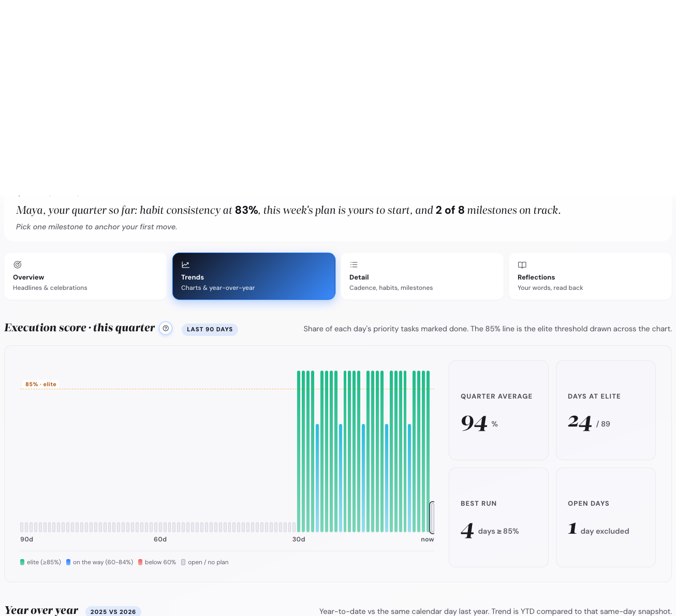Click the Reflections book icon

coord(522,265)
